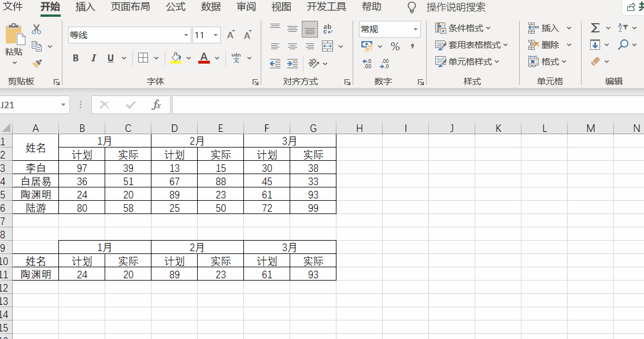644x339 pixels.
Task: Open 剪贴板 group dialog launcher
Action: (x=56, y=82)
